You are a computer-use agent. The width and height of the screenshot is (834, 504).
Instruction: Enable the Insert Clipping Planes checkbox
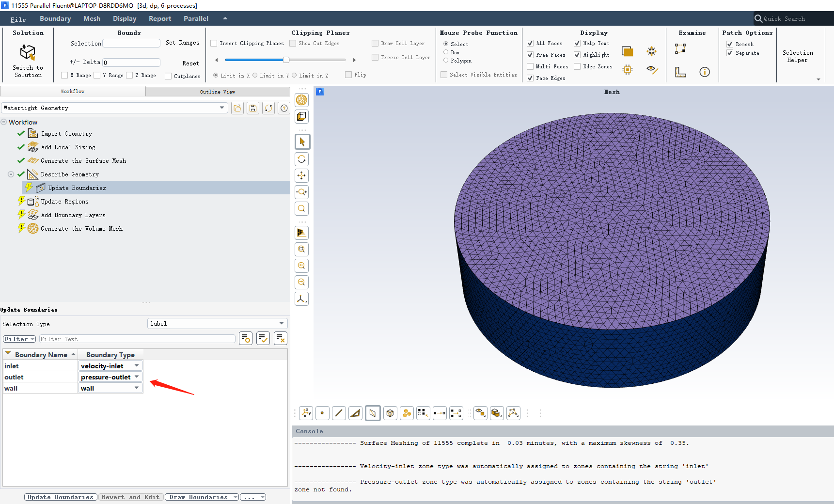(214, 44)
